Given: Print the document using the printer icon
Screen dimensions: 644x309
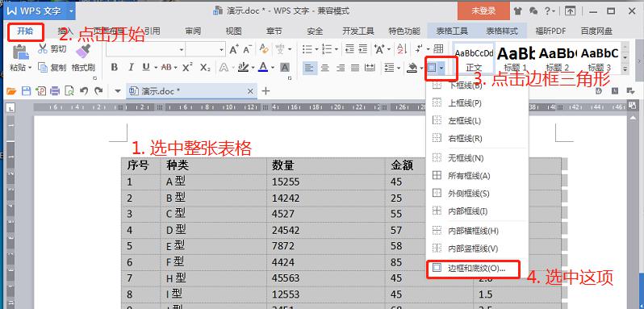Looking at the screenshot, I should coord(55,91).
